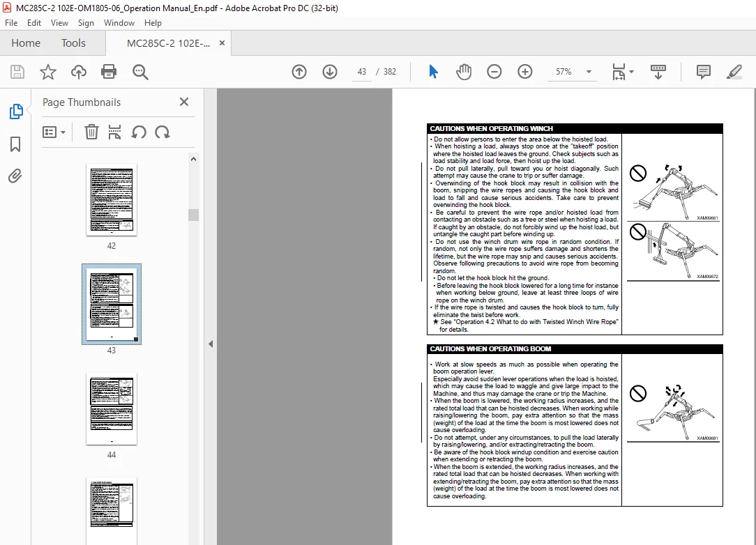Go to previous page arrow icon
Image resolution: width=756 pixels, height=545 pixels.
(299, 72)
